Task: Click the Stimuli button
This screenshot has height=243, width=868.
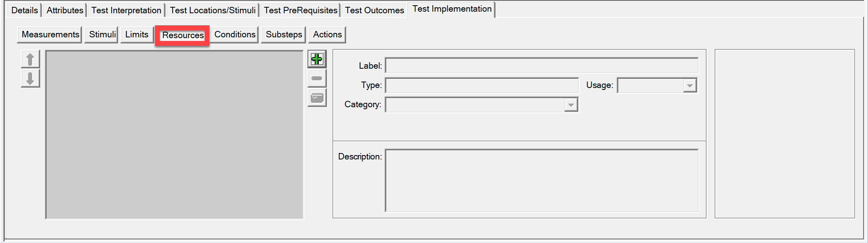Action: click(x=102, y=35)
